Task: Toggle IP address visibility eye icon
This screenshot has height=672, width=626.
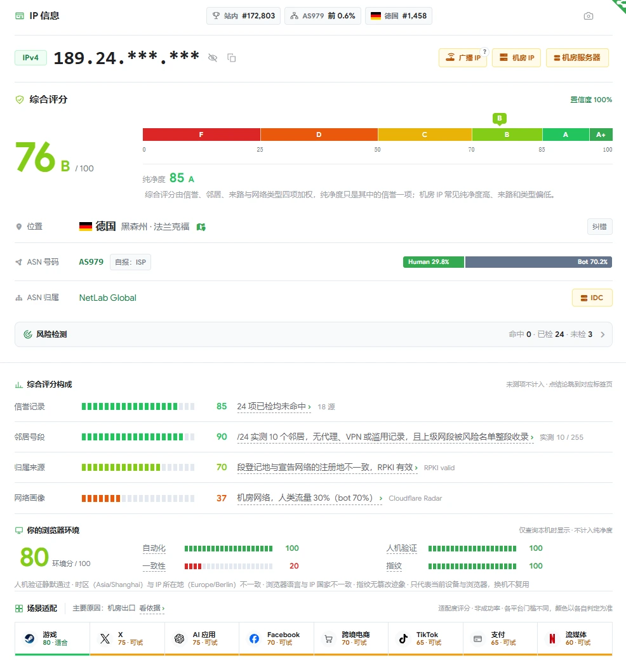Action: coord(213,58)
